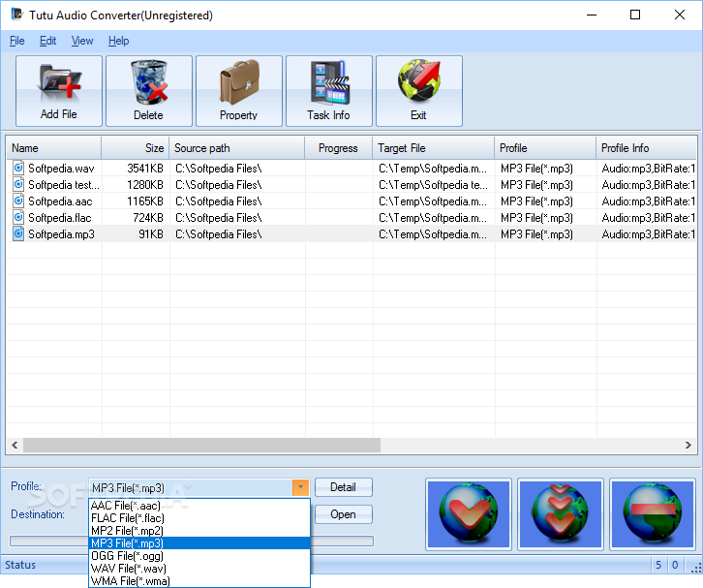The height and width of the screenshot is (588, 703).
Task: Click the scroll right arrow
Action: [688, 445]
